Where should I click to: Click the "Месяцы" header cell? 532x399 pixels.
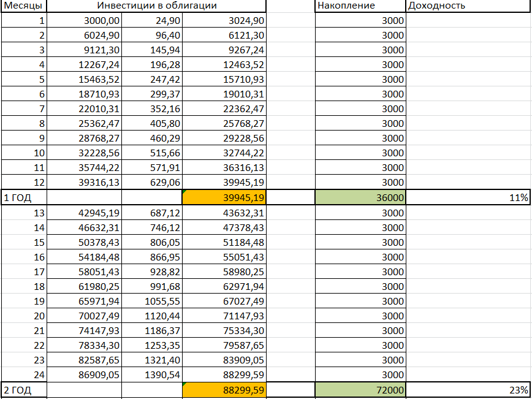coord(23,6)
